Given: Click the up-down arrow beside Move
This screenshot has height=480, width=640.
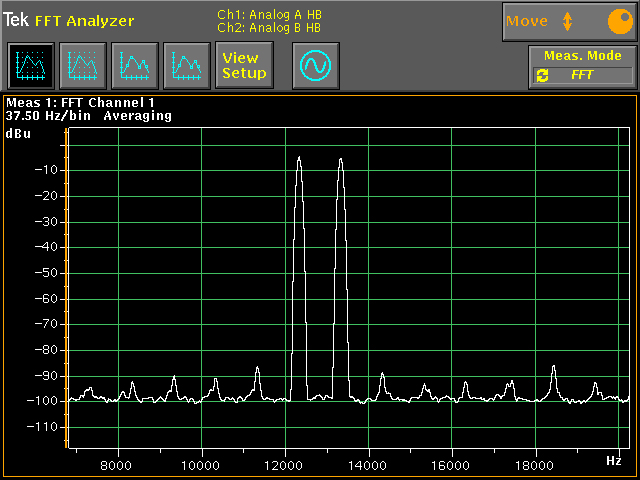Looking at the screenshot, I should coord(567,21).
